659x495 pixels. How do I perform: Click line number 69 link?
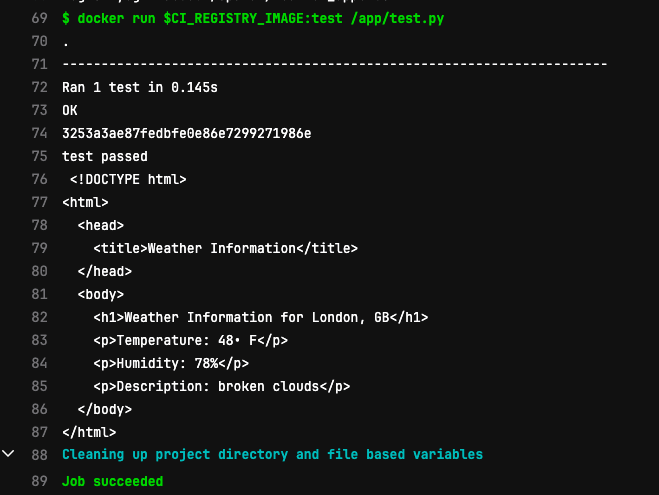click(x=40, y=18)
